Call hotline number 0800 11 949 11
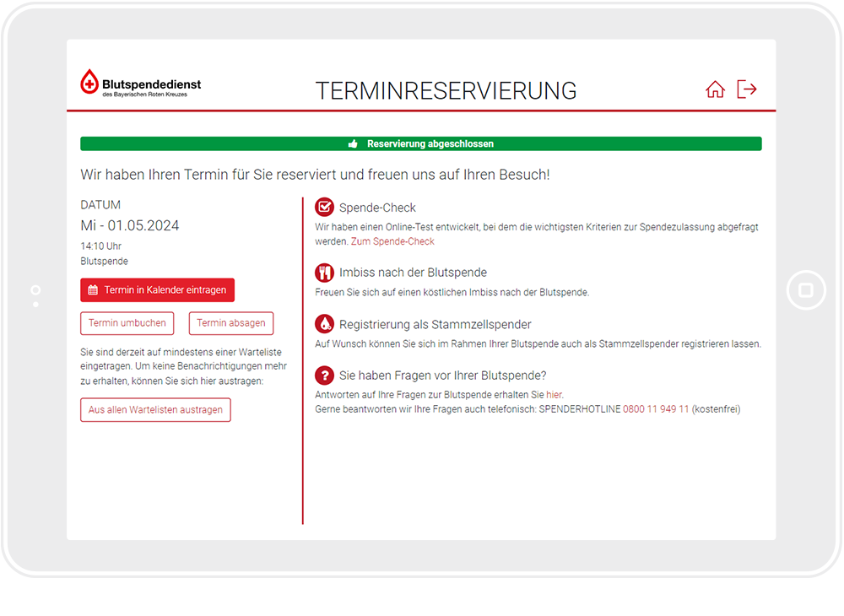Screen dimensions: 844x616 pos(656,409)
